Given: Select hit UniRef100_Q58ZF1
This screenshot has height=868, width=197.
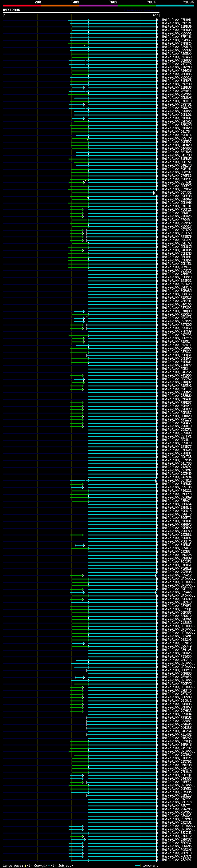Looking at the screenshot, I should (176, 430).
